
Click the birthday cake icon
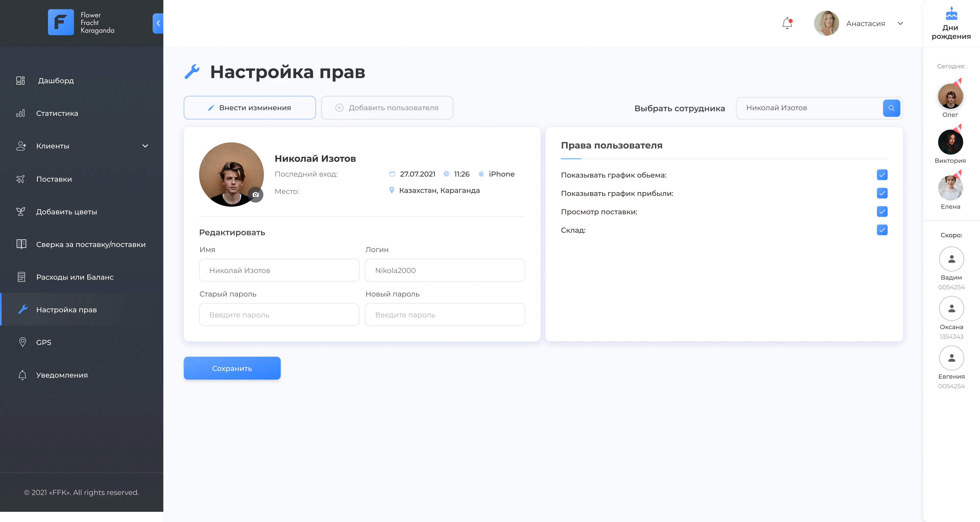coord(951,14)
